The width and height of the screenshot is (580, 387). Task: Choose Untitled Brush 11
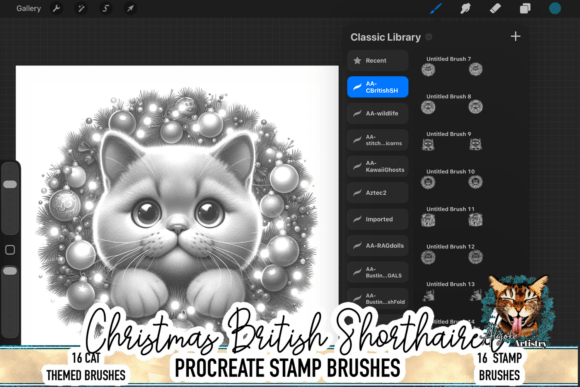452,216
